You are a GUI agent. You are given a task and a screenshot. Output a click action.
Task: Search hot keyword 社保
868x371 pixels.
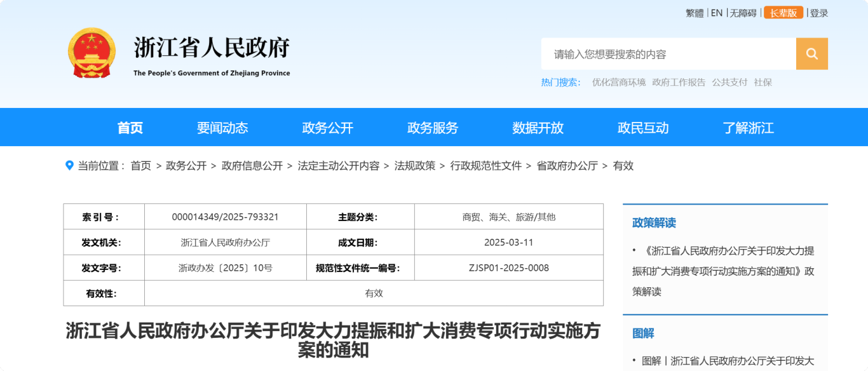(763, 82)
